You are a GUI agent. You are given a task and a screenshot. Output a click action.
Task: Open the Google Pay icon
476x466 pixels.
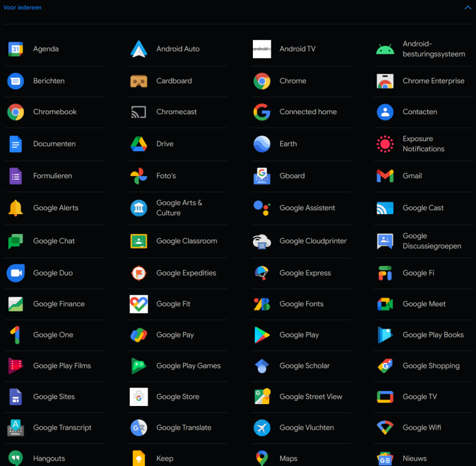[139, 335]
